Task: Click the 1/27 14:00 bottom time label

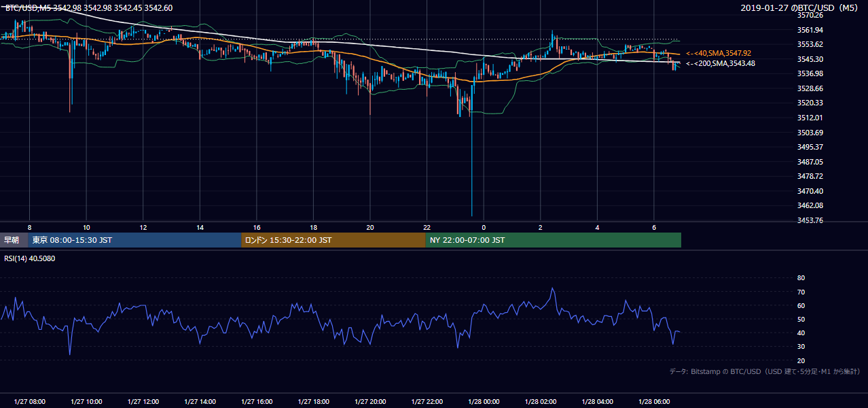Action: click(200, 401)
